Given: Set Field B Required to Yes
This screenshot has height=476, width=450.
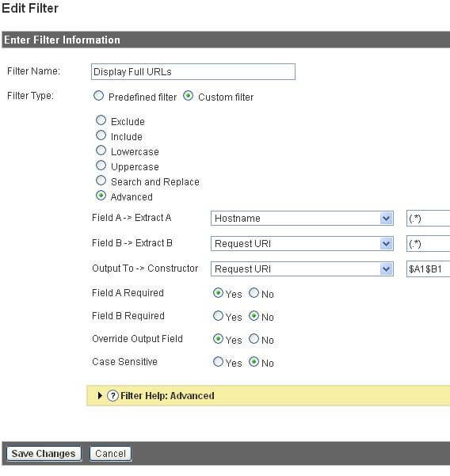Looking at the screenshot, I should 218,316.
